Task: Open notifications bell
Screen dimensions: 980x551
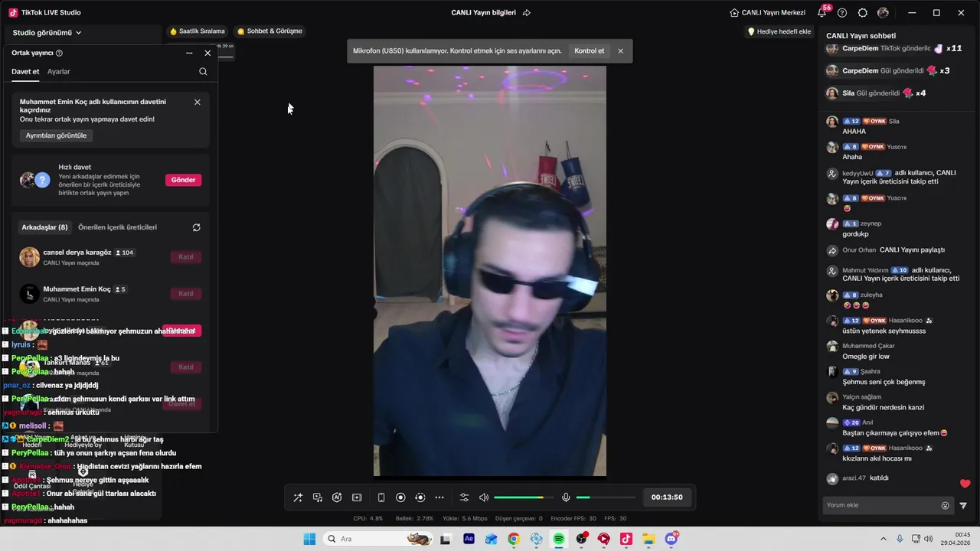Action: [822, 12]
